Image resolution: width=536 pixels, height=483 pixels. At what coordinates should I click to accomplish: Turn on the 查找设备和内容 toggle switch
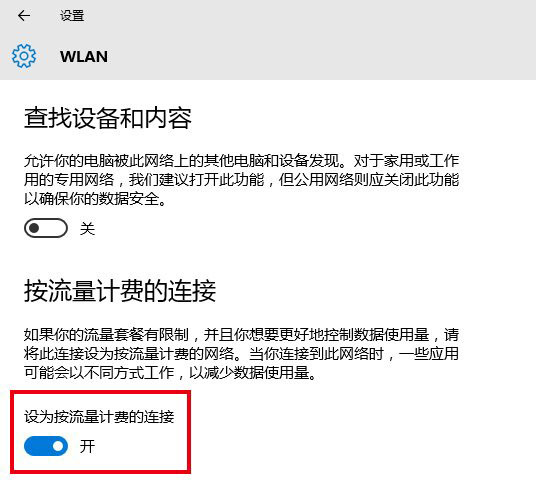coord(46,228)
